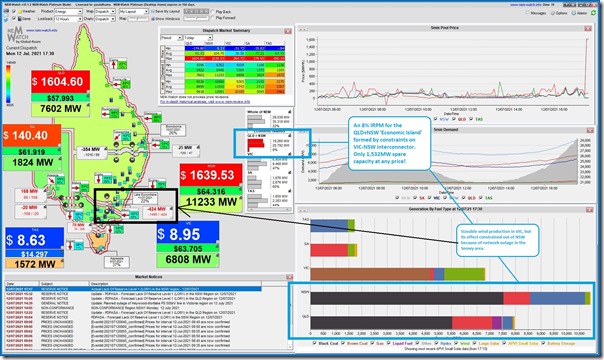Toggle the Weather checkbox
Screen dimensions: 604x360
click(x=14, y=12)
